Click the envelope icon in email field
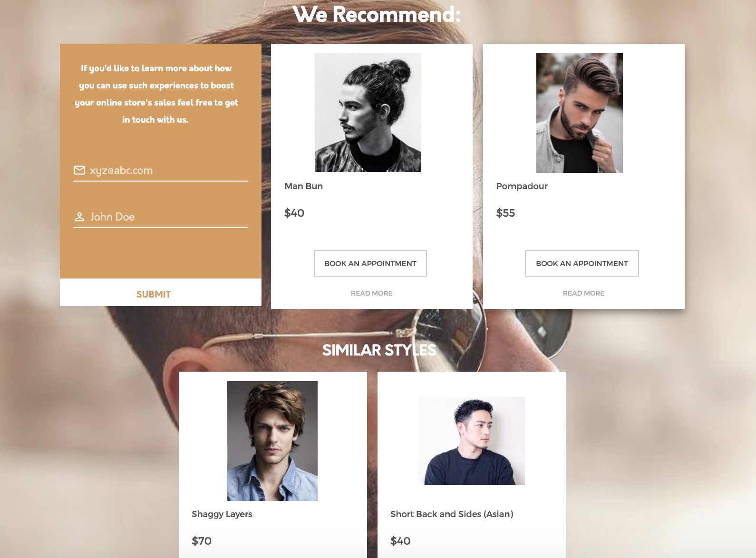756x558 pixels. coord(79,170)
